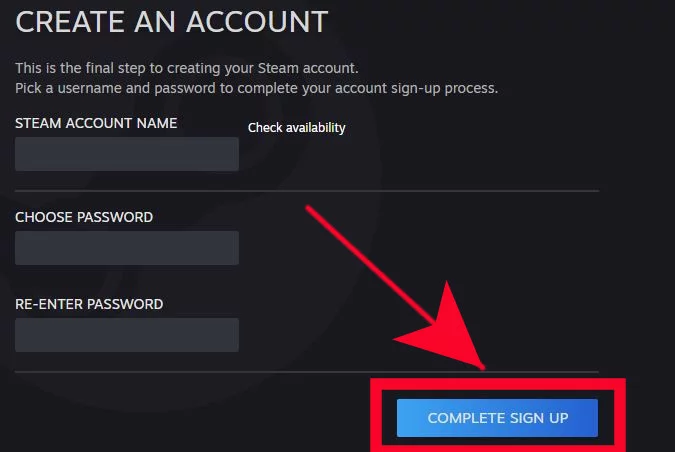Click the Complete Sign Up button
The image size is (675, 452).
pyautogui.click(x=497, y=418)
